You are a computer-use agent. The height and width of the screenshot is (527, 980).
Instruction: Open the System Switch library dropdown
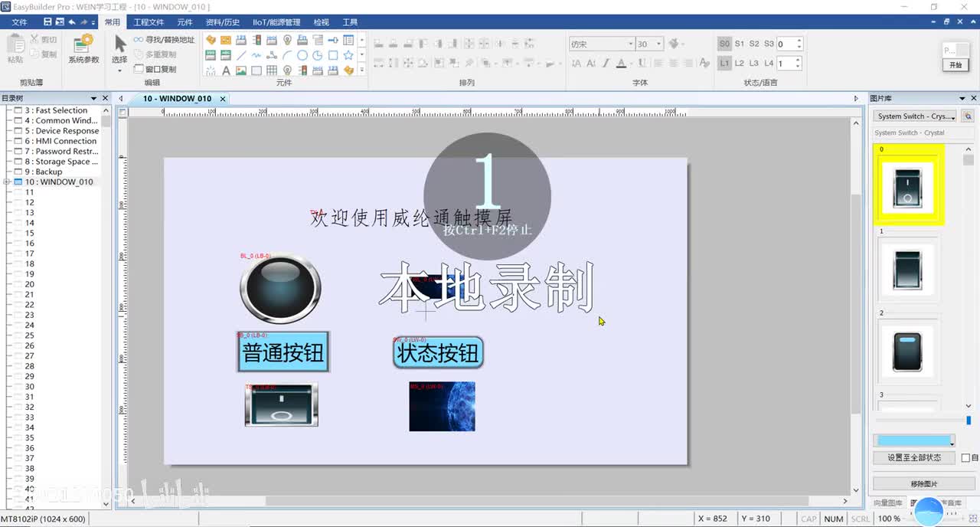click(915, 116)
